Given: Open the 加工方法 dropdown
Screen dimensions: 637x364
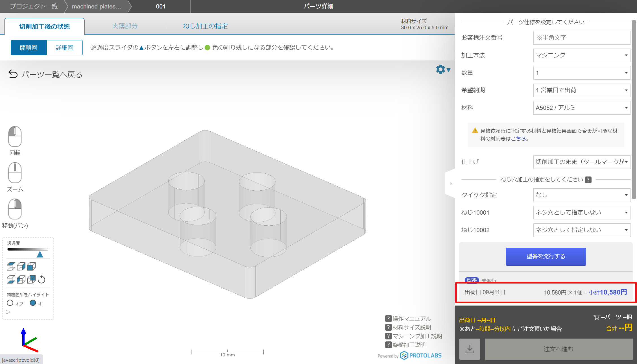Looking at the screenshot, I should [x=582, y=55].
